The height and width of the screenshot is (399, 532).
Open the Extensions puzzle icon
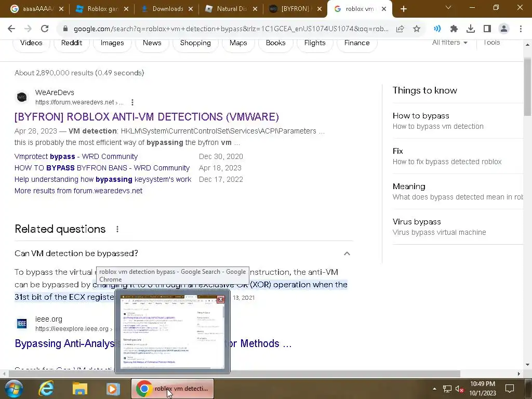(454, 29)
